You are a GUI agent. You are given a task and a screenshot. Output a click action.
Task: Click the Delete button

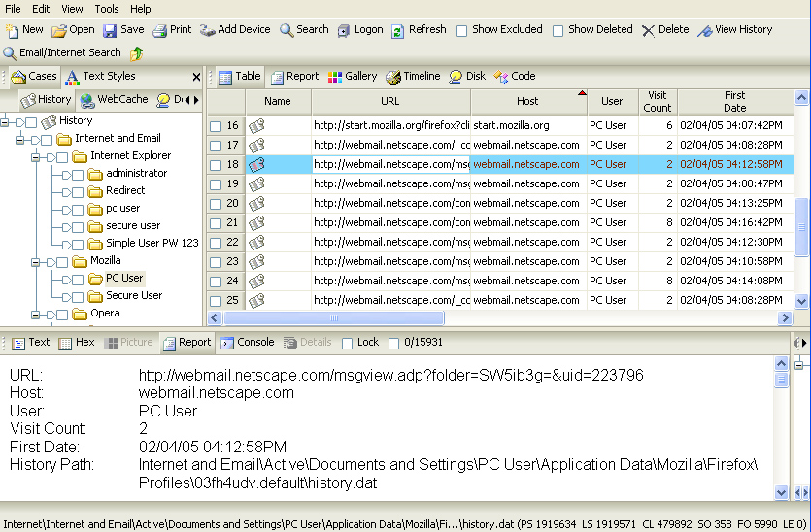coord(665,30)
